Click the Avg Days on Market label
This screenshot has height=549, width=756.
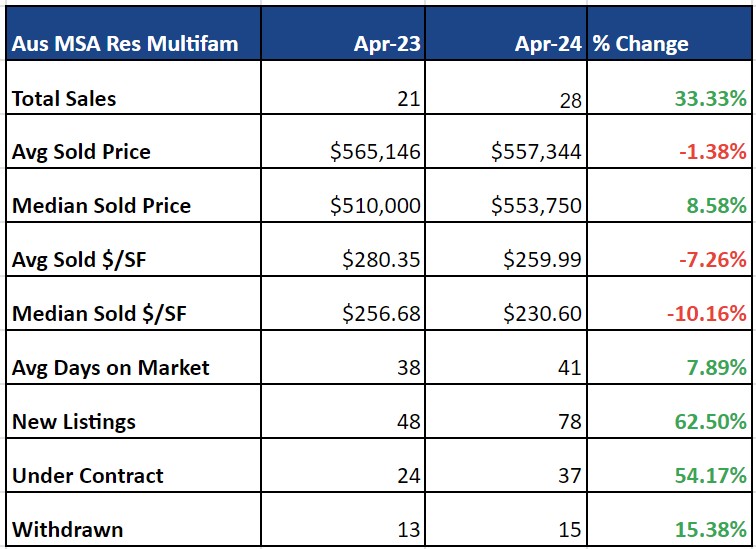point(111,368)
